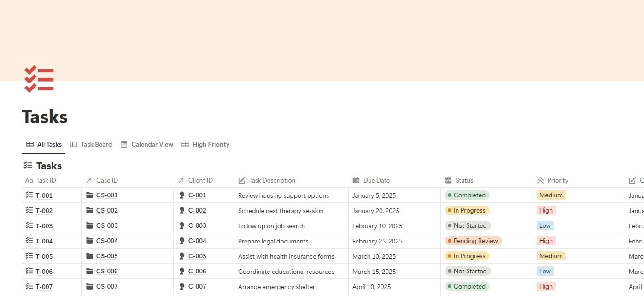
Task: Open the CS-004 case link
Action: (107, 241)
